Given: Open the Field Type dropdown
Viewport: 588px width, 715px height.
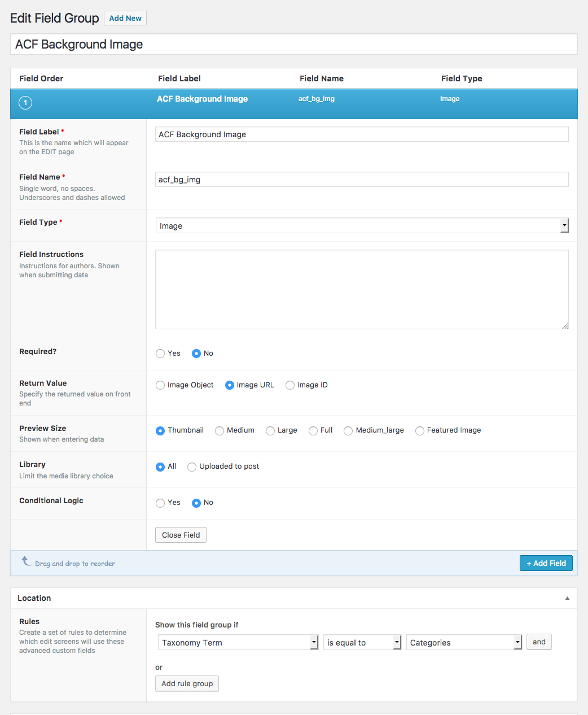Looking at the screenshot, I should tap(362, 225).
